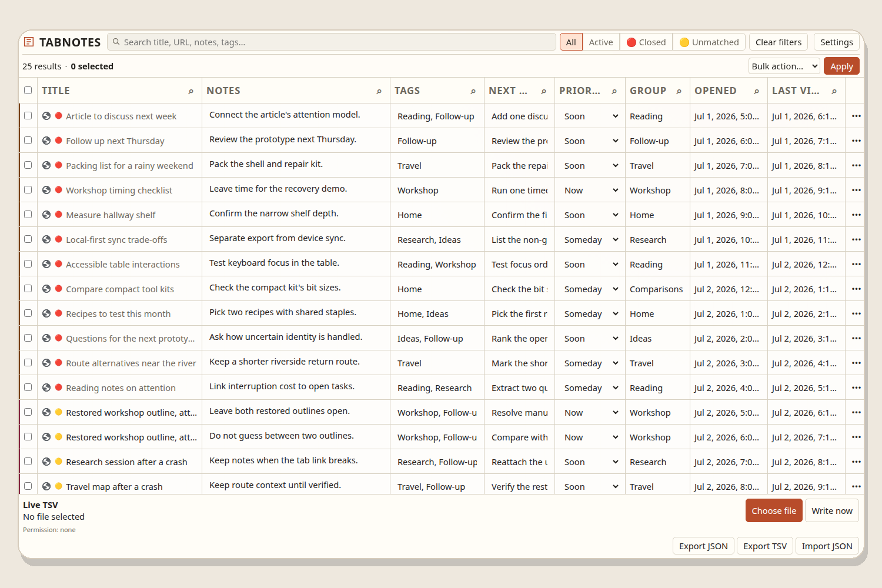The width and height of the screenshot is (882, 588).
Task: Open more actions for Measure hallway shelf
Action: tap(856, 215)
